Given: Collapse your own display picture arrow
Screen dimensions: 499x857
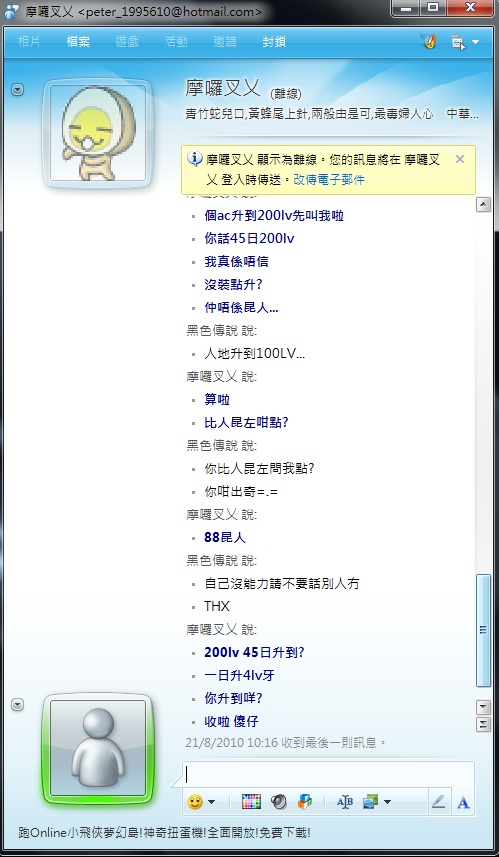Looking at the screenshot, I should coord(17,705).
